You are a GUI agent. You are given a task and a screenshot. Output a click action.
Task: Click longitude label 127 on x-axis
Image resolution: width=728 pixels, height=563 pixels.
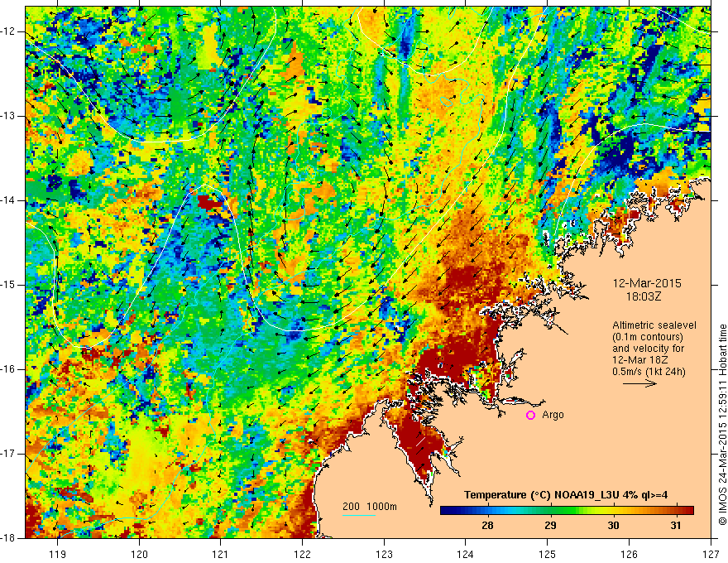click(x=711, y=554)
